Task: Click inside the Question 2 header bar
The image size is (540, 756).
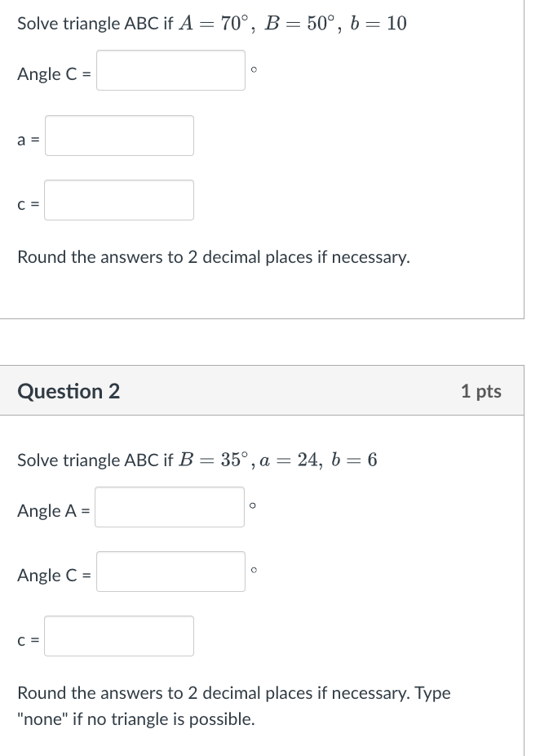Action: (x=269, y=391)
